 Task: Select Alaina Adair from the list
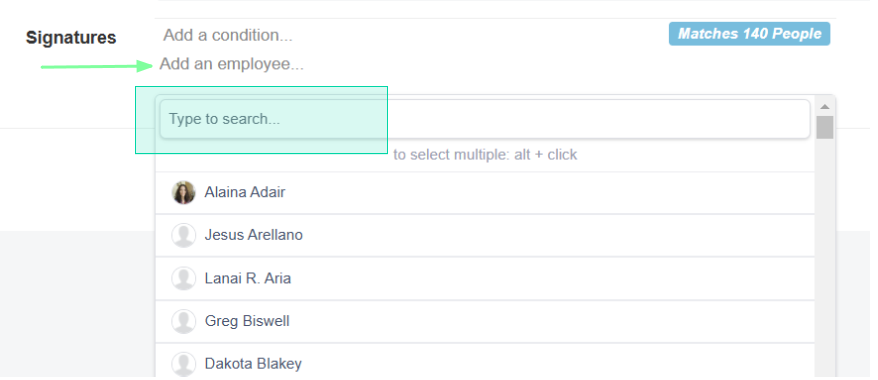pos(485,193)
